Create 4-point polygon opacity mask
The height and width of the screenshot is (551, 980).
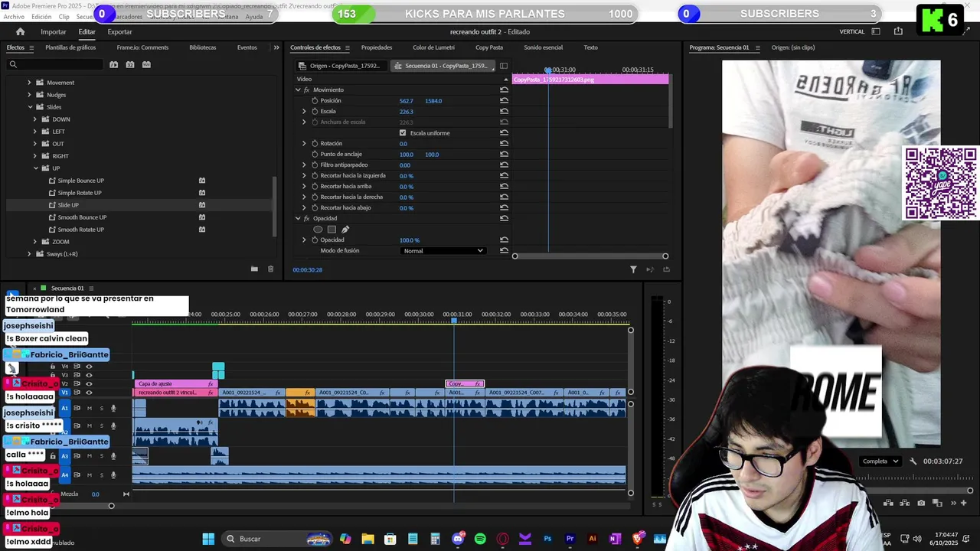(x=332, y=230)
